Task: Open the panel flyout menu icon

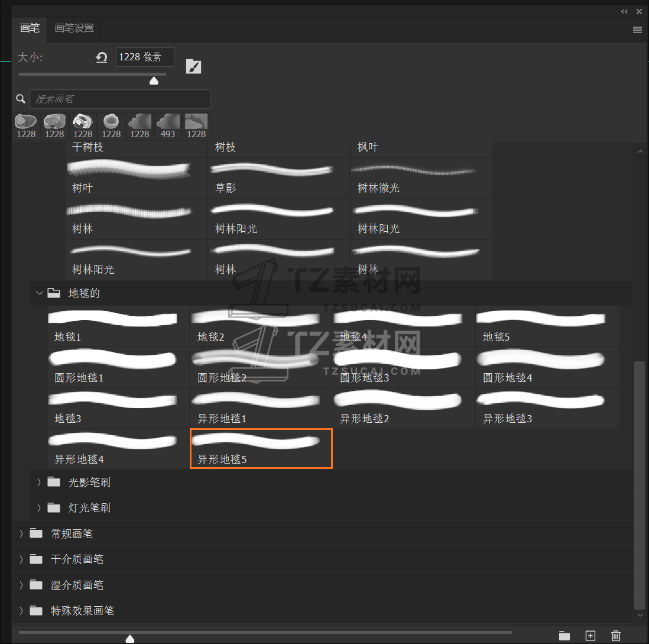Action: point(637,30)
